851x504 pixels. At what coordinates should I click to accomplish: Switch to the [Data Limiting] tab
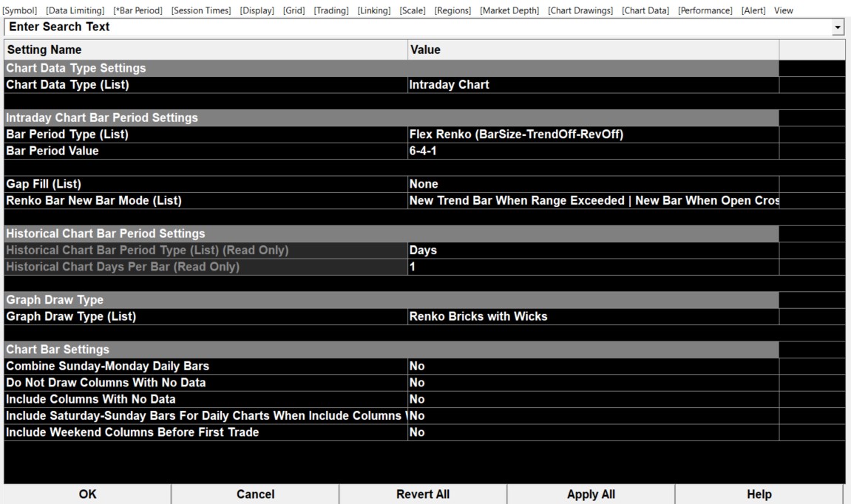coord(75,10)
